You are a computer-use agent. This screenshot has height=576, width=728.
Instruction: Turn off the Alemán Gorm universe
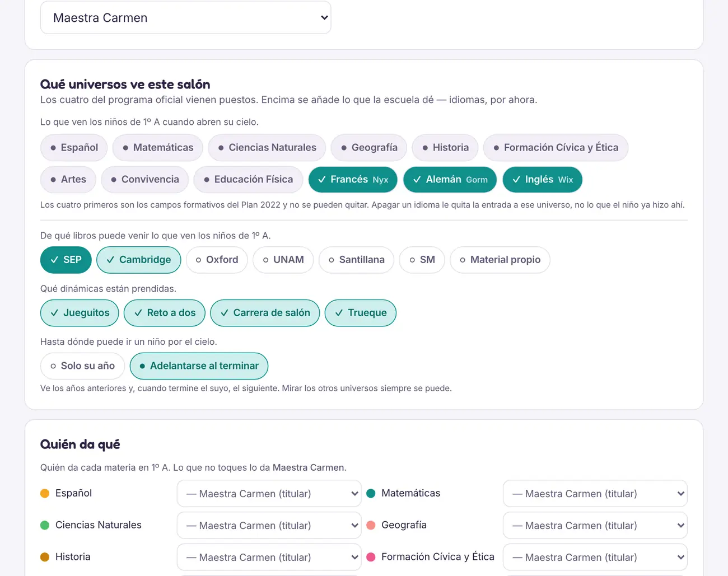[x=450, y=180]
